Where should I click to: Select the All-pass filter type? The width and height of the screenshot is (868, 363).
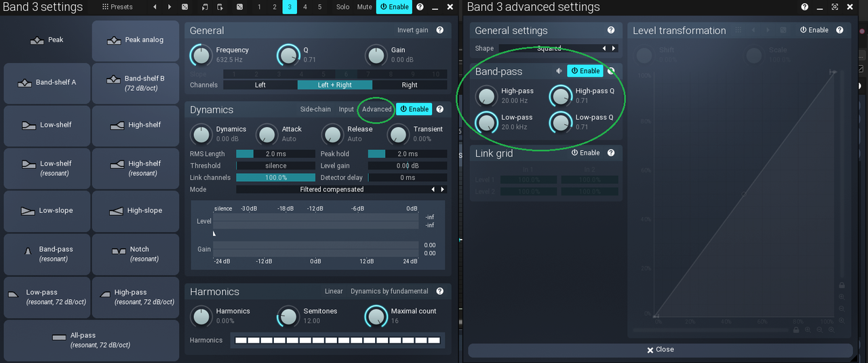(x=92, y=340)
